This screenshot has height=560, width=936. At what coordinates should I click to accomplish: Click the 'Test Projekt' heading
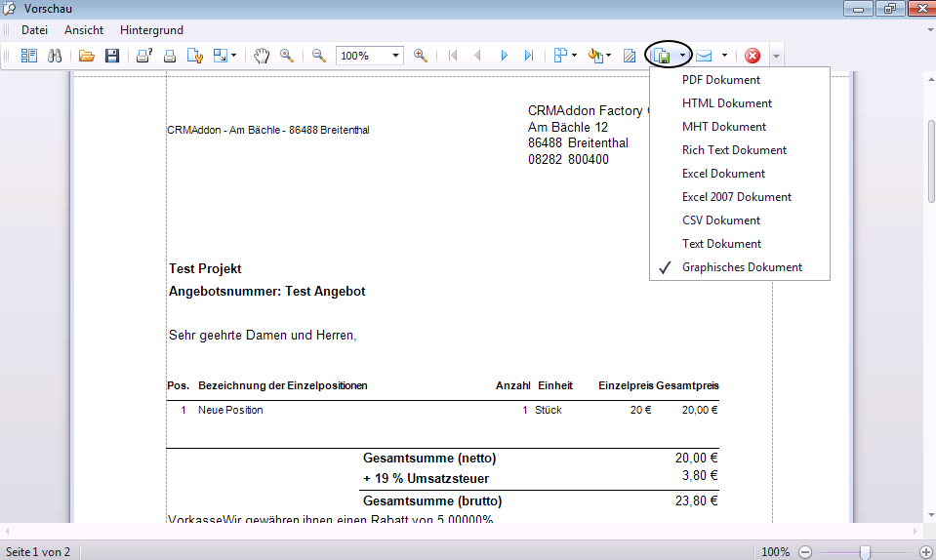[x=205, y=269]
